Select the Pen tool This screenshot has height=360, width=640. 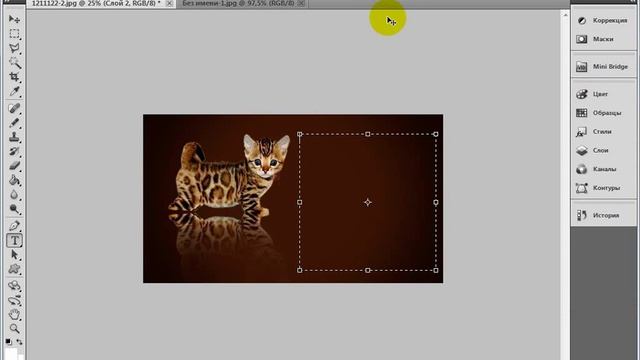[14, 226]
